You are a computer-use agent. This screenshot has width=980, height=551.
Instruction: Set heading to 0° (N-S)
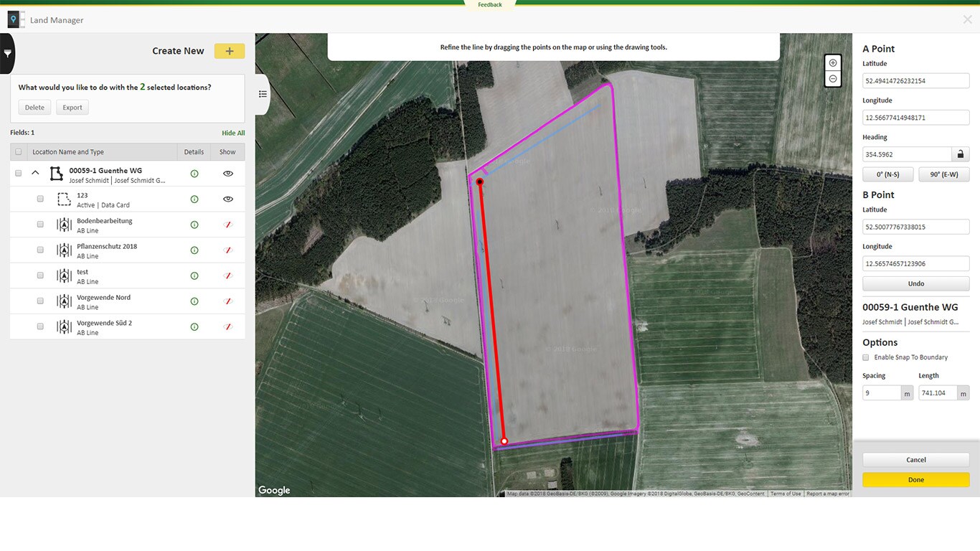[x=887, y=174]
